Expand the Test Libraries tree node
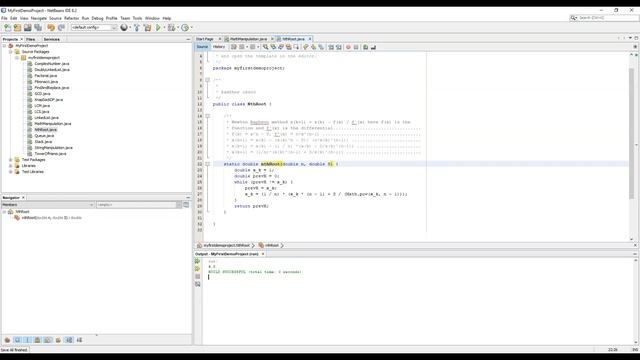This screenshot has width=640, height=360. click(11, 172)
